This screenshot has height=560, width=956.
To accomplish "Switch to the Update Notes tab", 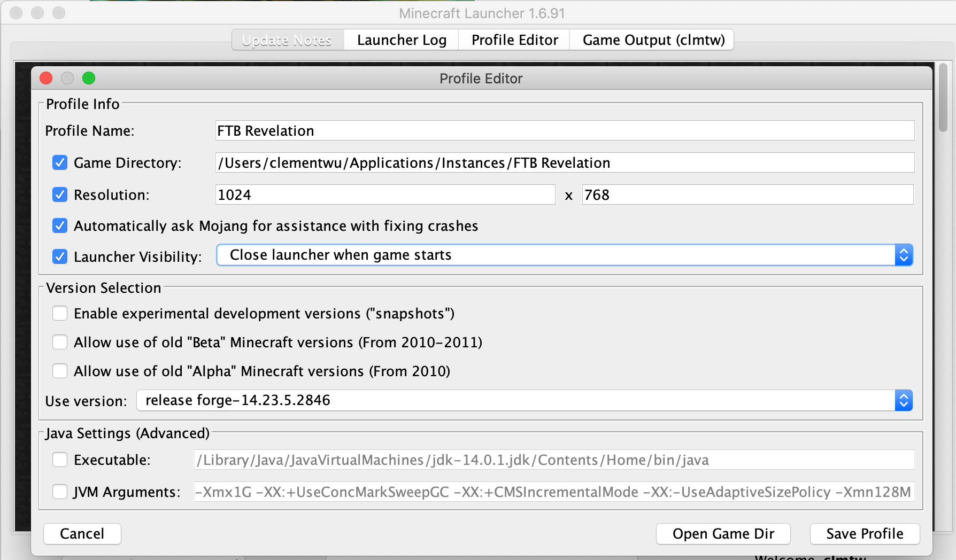I will [287, 40].
